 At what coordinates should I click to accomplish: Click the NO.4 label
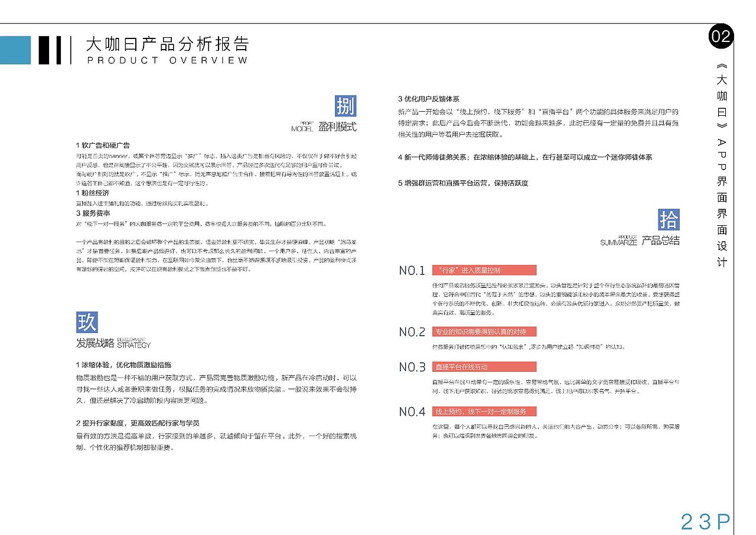click(x=412, y=411)
